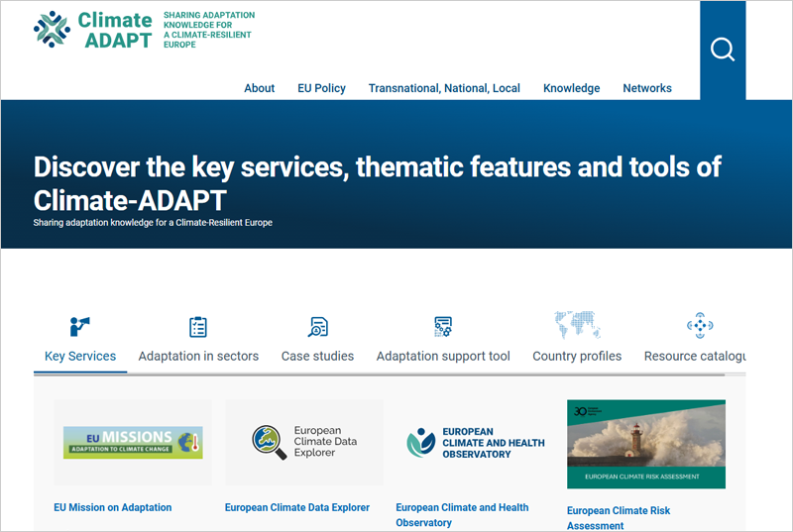Viewport: 793px width, 532px height.
Task: Click the Country profiles world map icon
Action: 577,325
